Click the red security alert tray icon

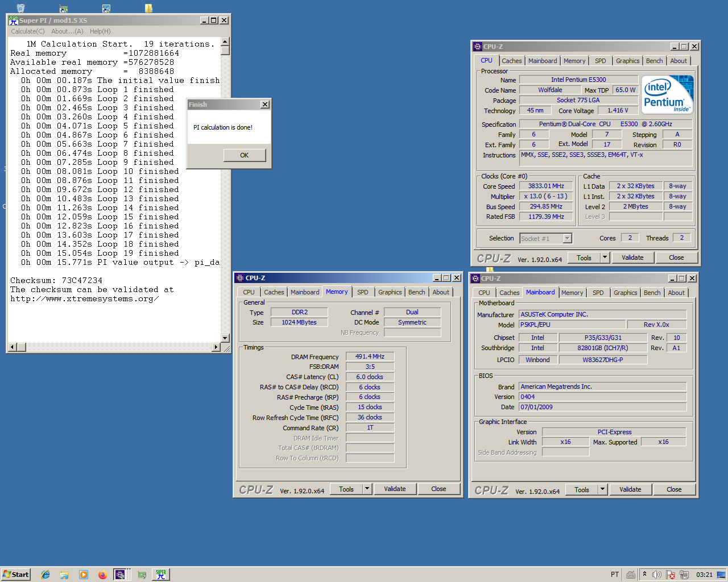point(671,575)
